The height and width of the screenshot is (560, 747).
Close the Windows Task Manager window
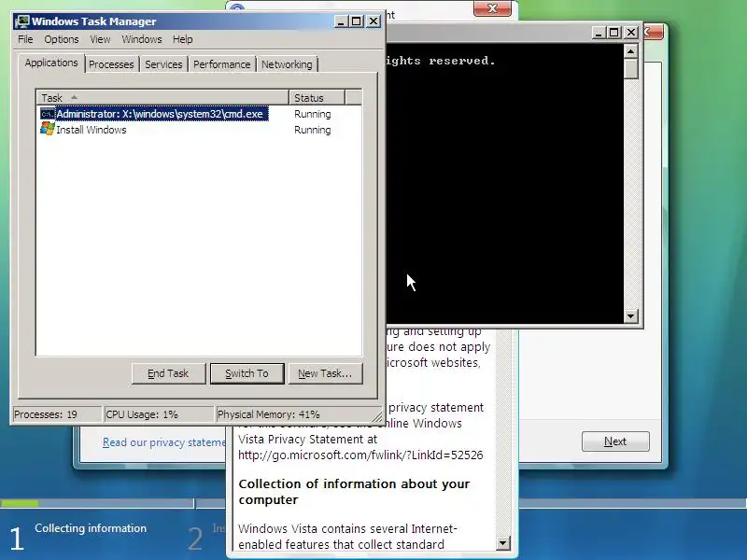(x=373, y=21)
